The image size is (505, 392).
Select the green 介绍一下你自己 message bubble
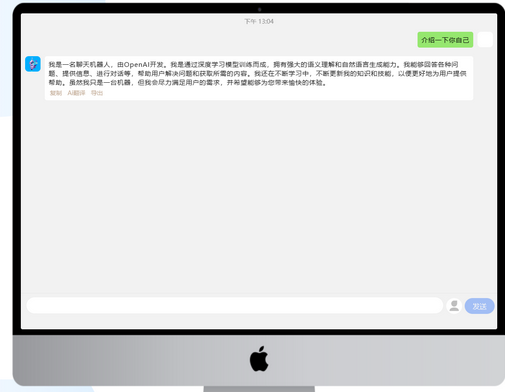pos(445,40)
